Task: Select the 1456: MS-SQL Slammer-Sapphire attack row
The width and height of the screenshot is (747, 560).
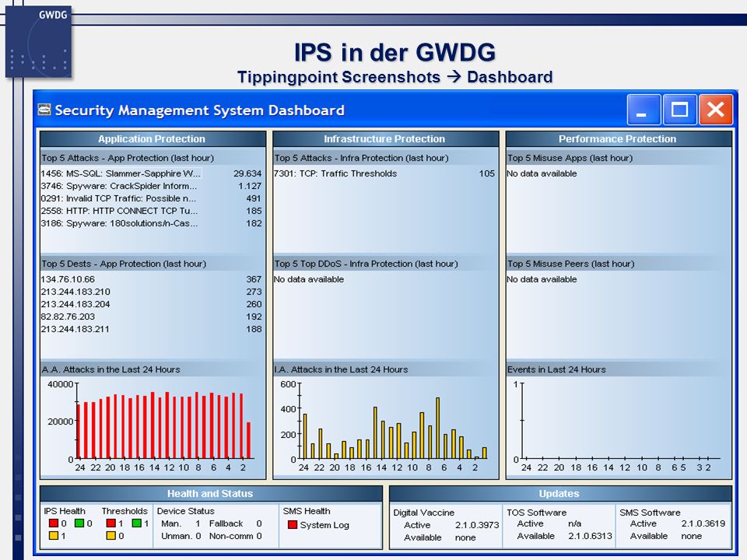Action: click(152, 173)
